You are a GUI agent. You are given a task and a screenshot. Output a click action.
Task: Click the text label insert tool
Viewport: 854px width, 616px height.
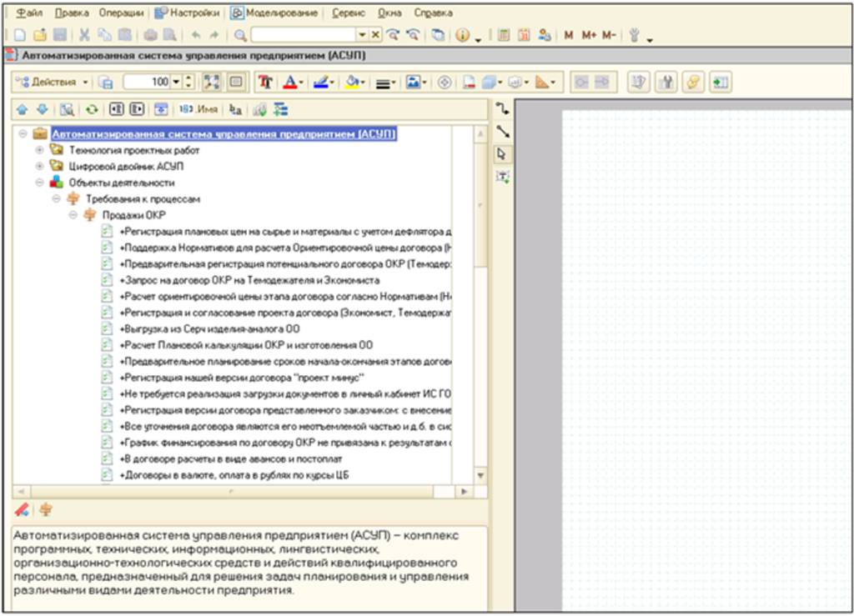pos(502,176)
